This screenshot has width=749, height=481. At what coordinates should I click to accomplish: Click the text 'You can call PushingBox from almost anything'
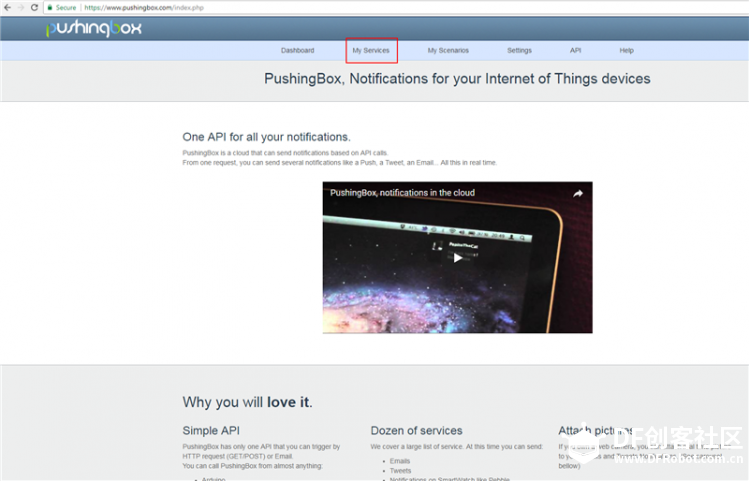252,466
